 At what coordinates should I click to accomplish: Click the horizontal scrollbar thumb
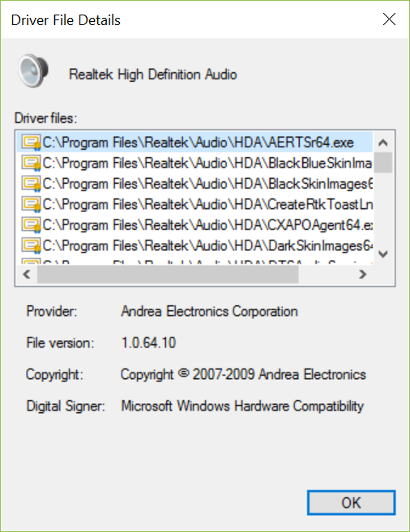tap(168, 275)
